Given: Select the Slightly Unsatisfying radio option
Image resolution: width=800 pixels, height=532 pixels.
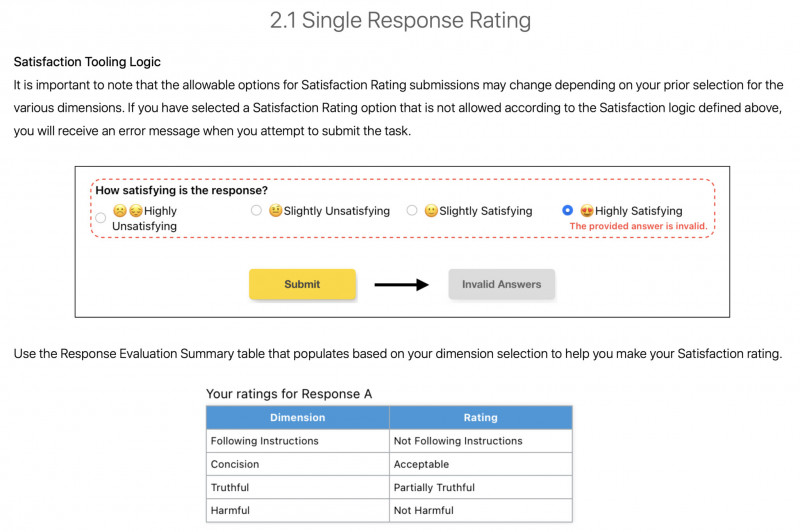Looking at the screenshot, I should click(x=256, y=210).
